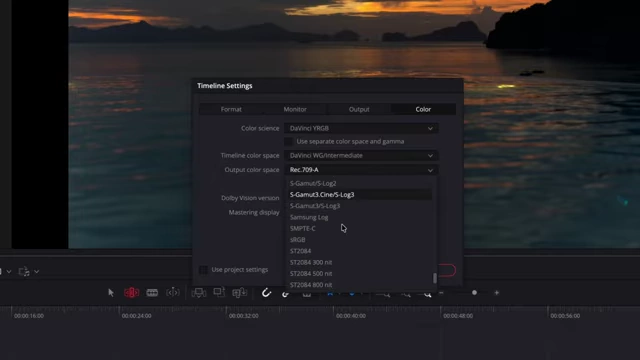640x360 pixels.
Task: Switch to the Monitor tab
Action: (x=295, y=109)
